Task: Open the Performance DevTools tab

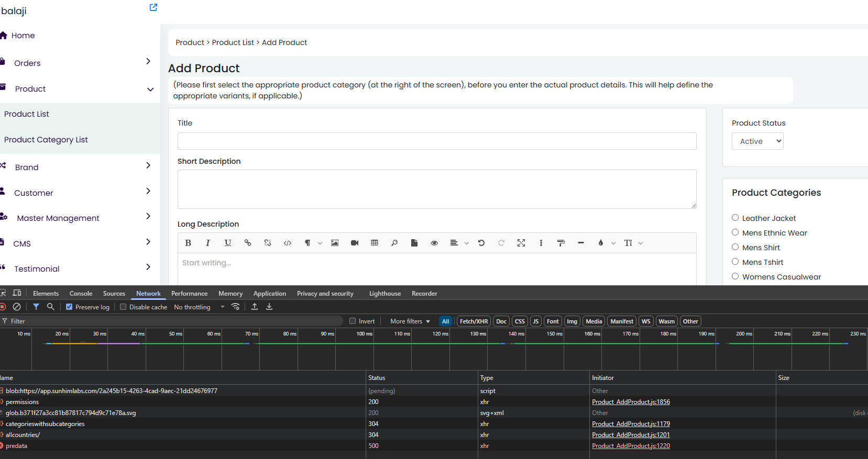Action: coord(189,294)
